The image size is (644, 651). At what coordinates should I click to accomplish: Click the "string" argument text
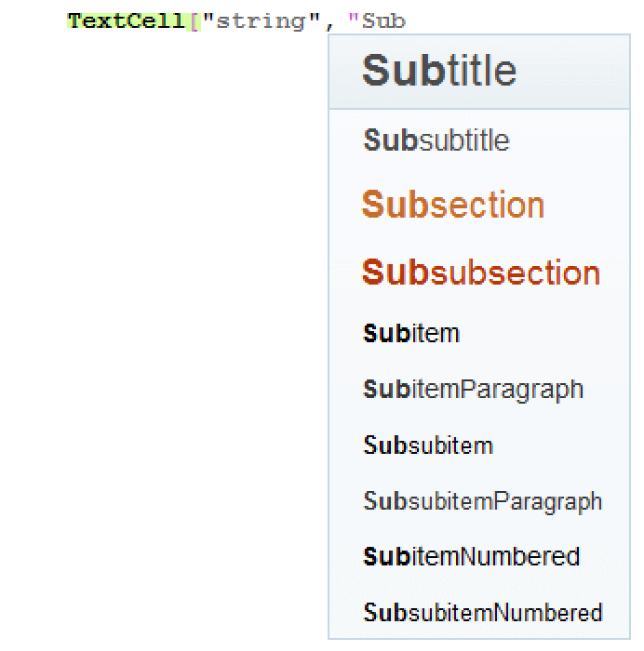(260, 20)
